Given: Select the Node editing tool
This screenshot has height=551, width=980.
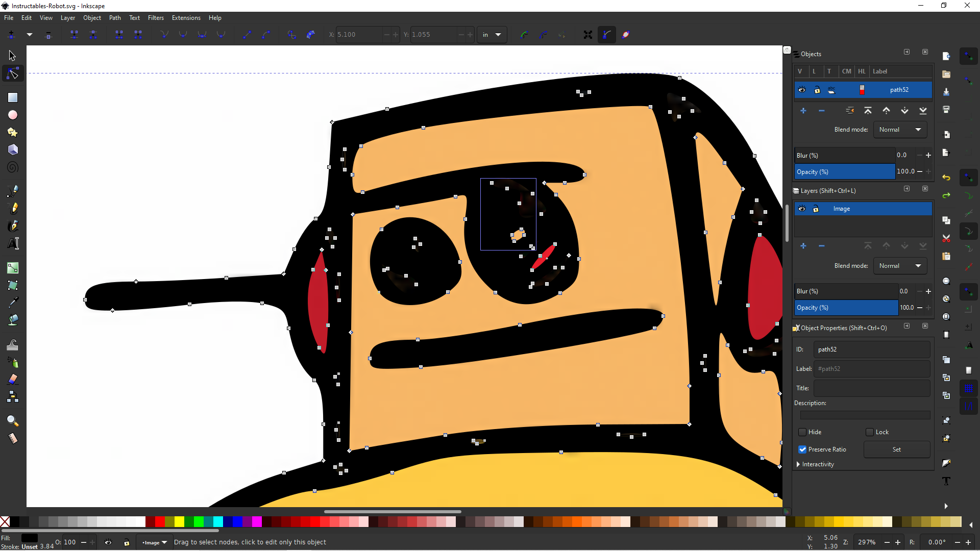Looking at the screenshot, I should tap(13, 73).
